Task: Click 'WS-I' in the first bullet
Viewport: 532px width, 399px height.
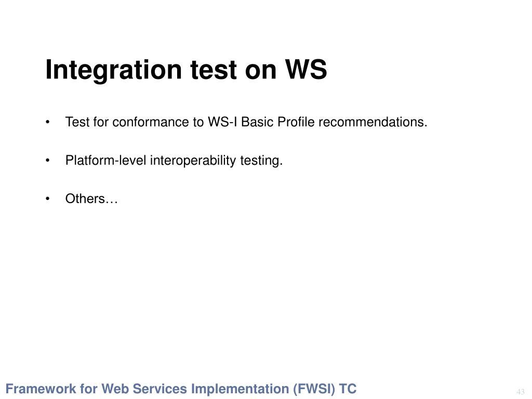Action: (x=222, y=122)
